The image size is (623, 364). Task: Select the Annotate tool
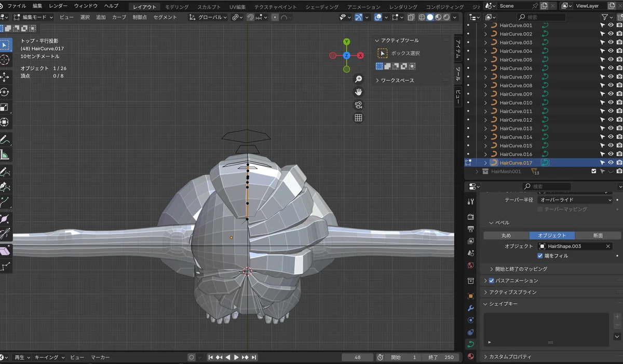point(4,139)
